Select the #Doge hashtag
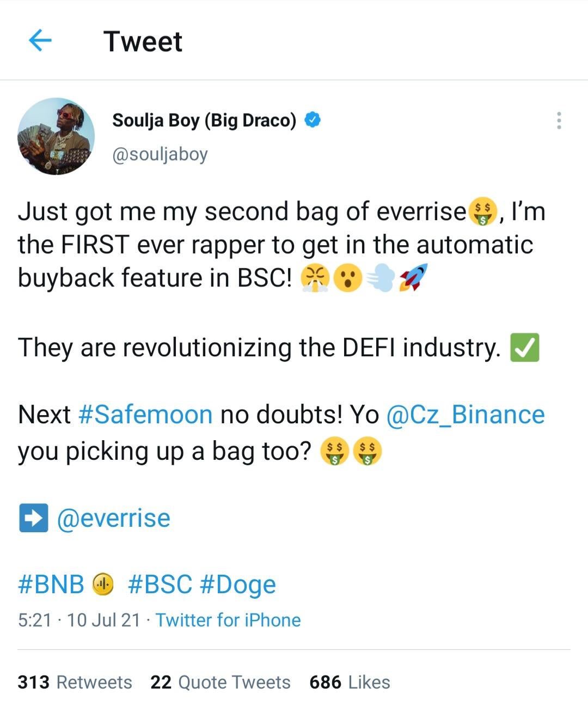The height and width of the screenshot is (712, 588). point(238,584)
